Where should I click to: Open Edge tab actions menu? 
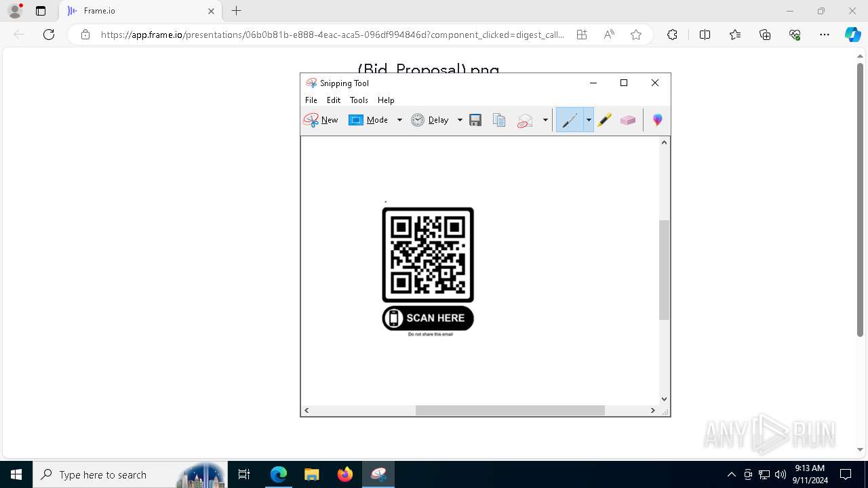coord(41,11)
